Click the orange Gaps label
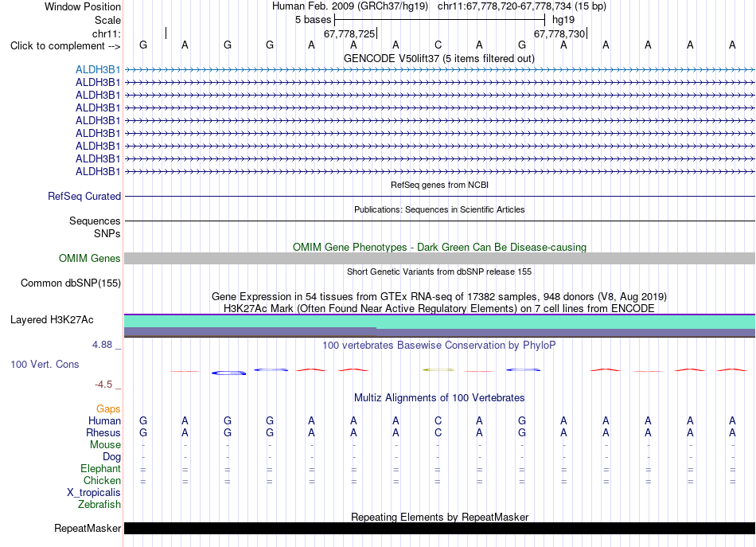This screenshot has height=547, width=756. coord(108,409)
